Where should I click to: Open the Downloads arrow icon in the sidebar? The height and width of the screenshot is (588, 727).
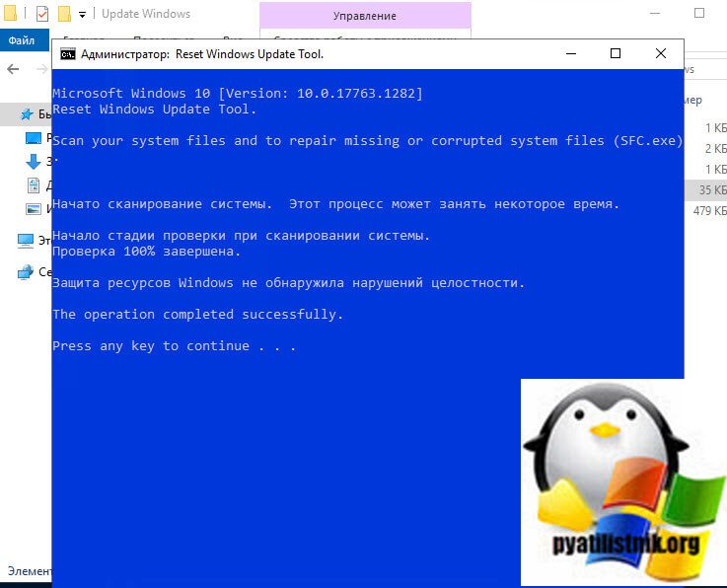(x=34, y=162)
